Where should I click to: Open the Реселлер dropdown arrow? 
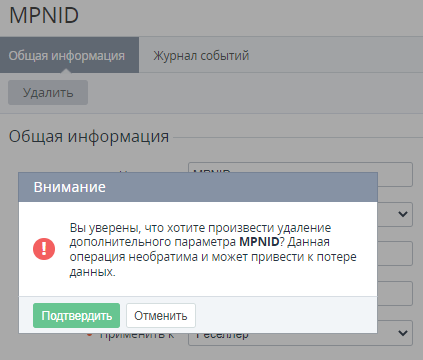click(403, 333)
